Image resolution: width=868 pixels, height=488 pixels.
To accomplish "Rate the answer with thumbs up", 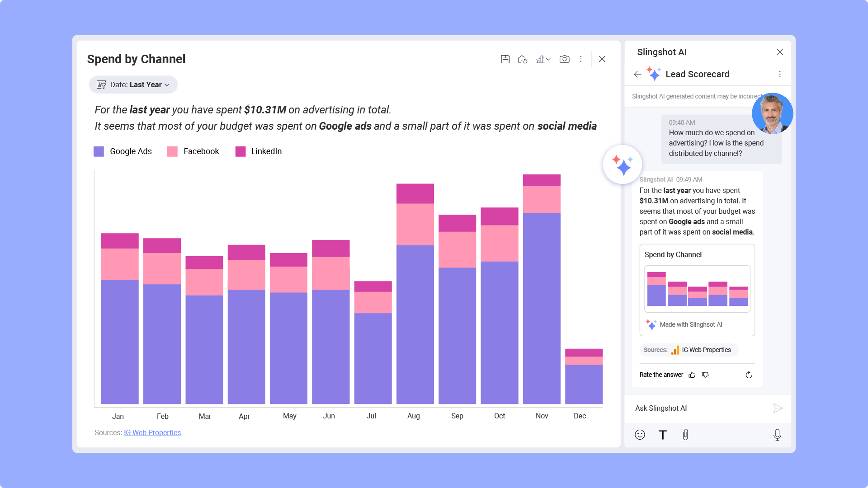I will (692, 375).
